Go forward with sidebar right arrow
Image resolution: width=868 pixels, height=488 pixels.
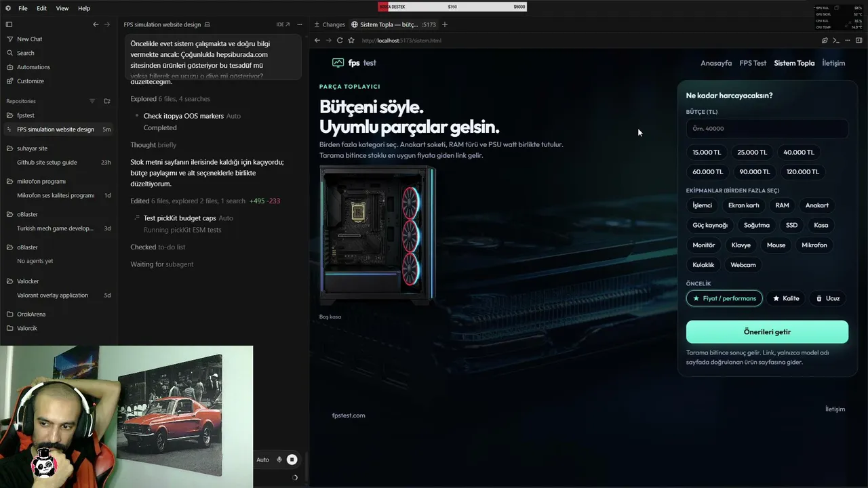(106, 24)
